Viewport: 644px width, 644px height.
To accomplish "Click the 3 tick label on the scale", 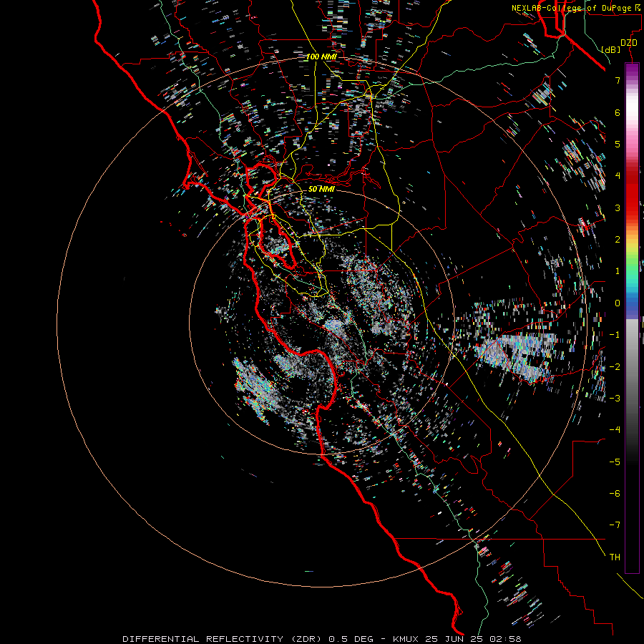I will coord(618,208).
